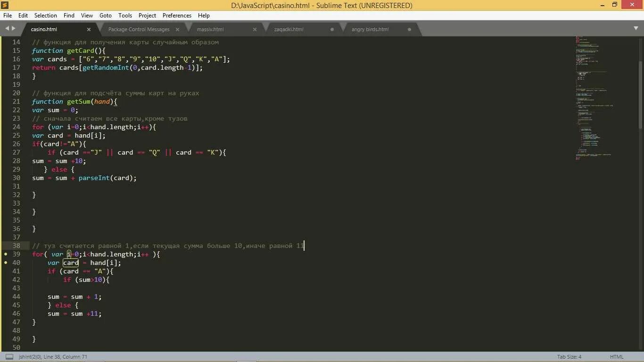Open the View menu
Viewport: 644px width, 362px height.
point(87,16)
